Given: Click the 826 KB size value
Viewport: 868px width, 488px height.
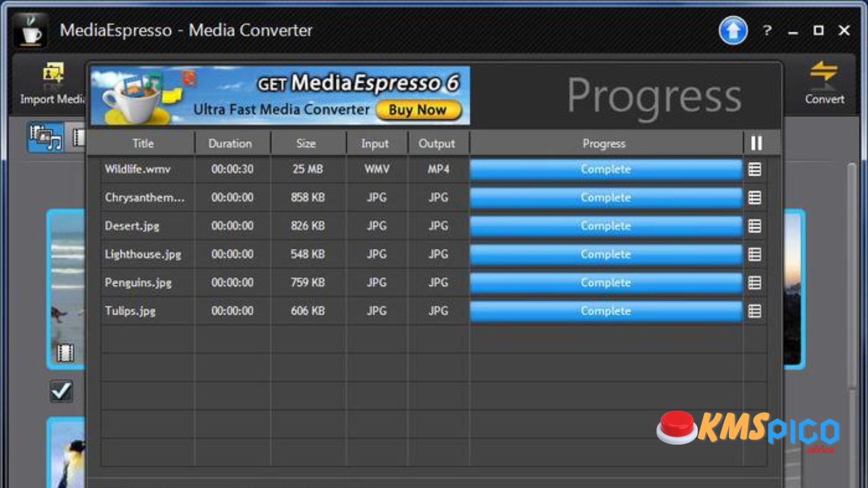Looking at the screenshot, I should [x=308, y=226].
